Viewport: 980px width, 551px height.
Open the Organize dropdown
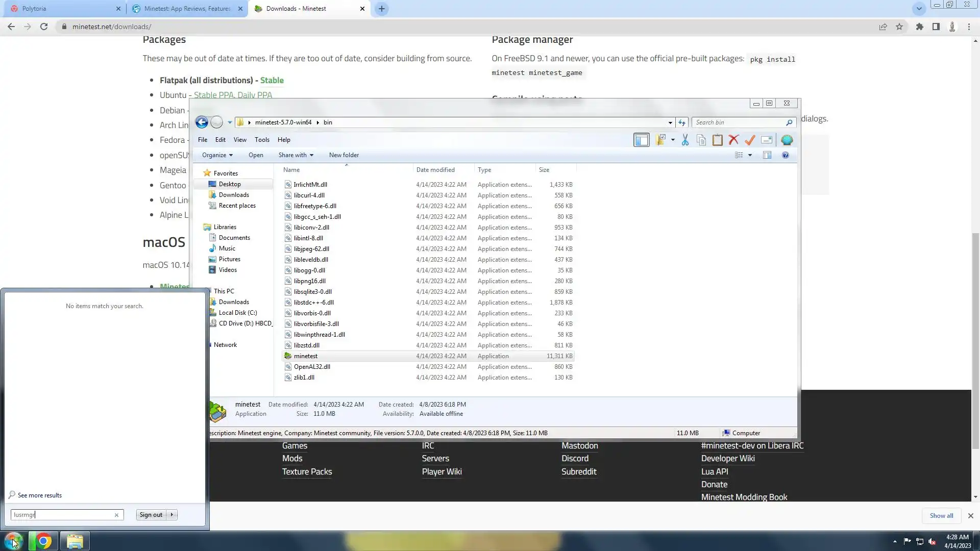[x=217, y=155]
